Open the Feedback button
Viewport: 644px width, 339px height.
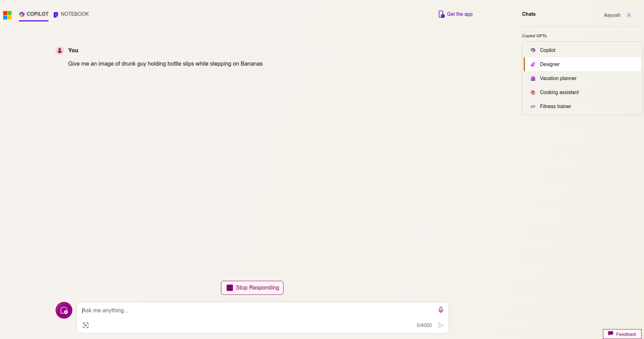pos(622,334)
